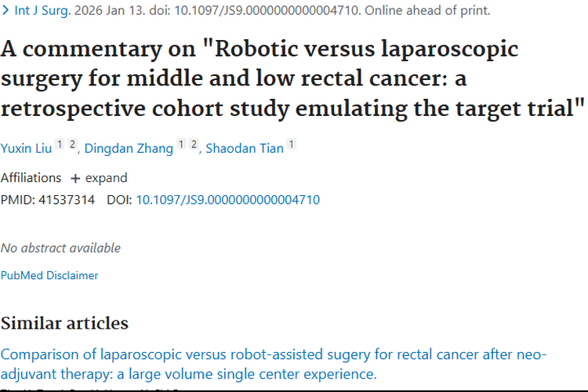Open the PubMed Disclaimer link

click(x=49, y=275)
